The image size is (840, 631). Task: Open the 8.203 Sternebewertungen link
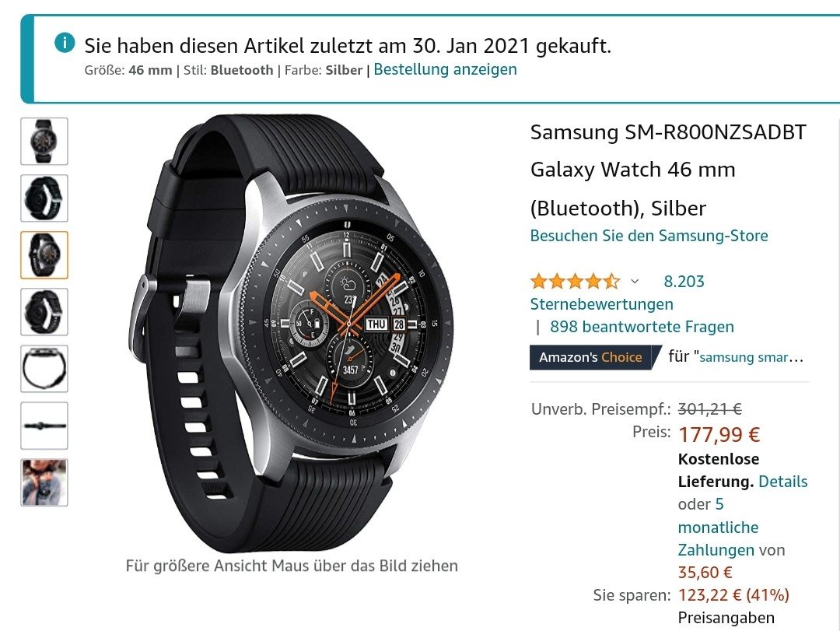click(x=617, y=293)
